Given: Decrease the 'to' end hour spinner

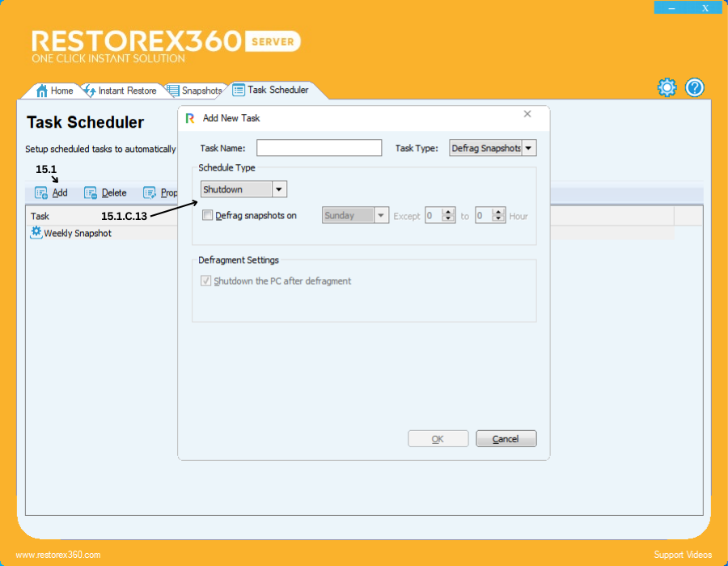Looking at the screenshot, I should (498, 219).
